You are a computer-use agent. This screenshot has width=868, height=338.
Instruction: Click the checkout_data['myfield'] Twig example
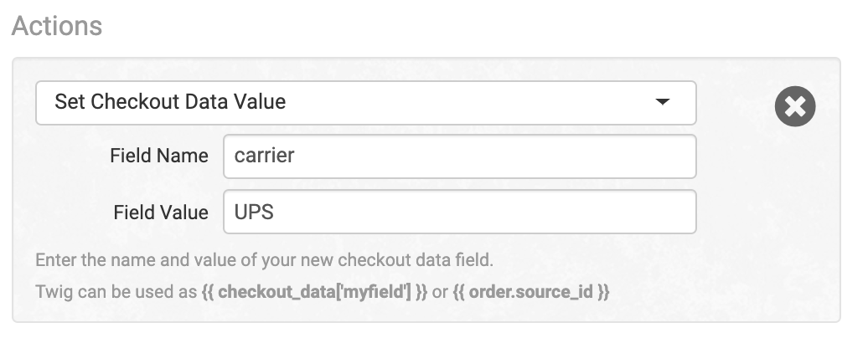pos(314,292)
